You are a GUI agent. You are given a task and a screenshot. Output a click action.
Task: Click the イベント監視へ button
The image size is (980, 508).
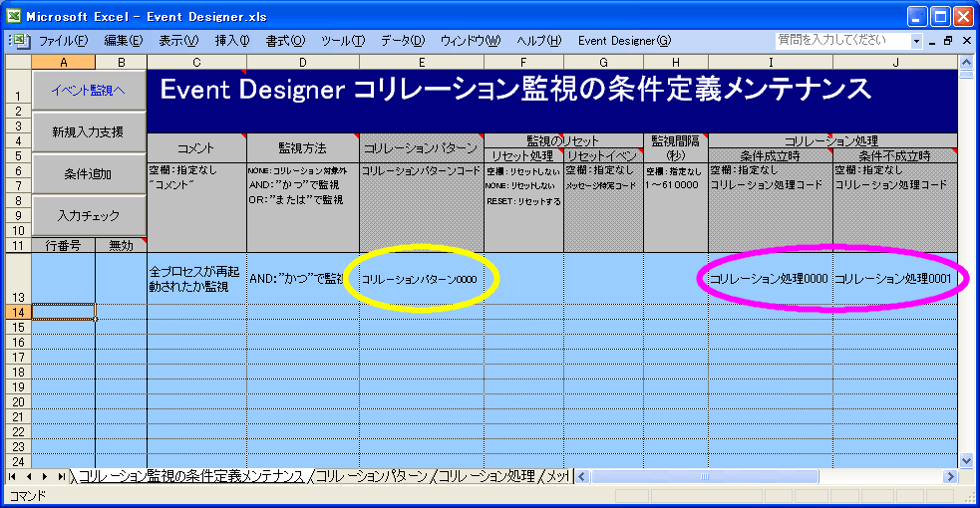[88, 91]
